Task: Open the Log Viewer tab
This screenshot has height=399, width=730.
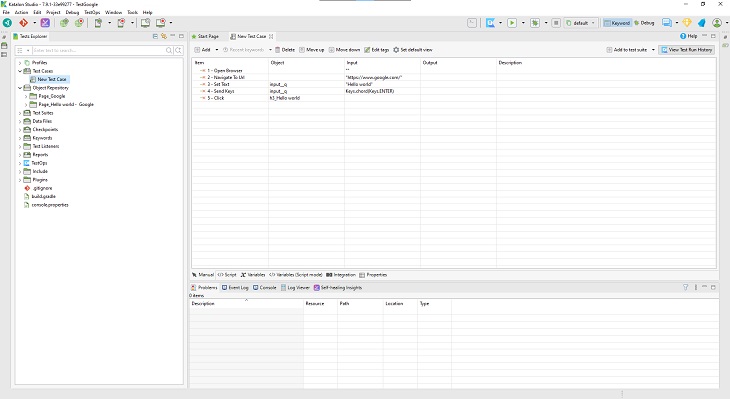Action: click(x=295, y=288)
